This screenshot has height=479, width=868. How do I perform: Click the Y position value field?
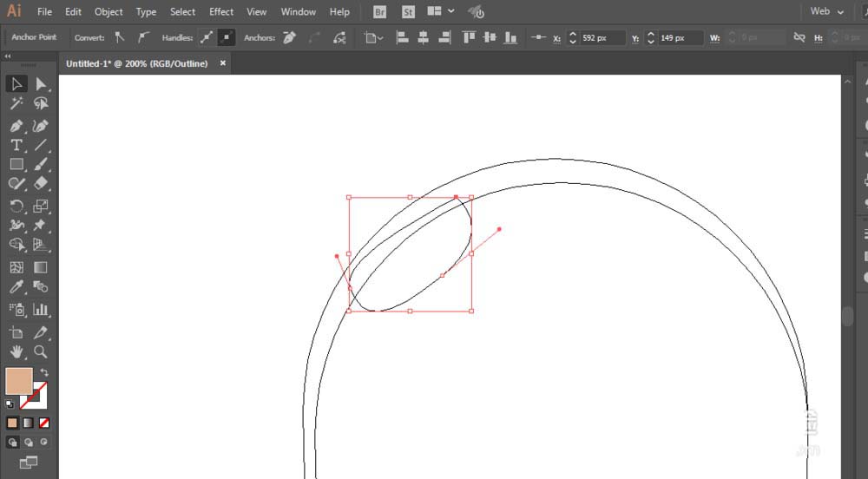tap(680, 37)
